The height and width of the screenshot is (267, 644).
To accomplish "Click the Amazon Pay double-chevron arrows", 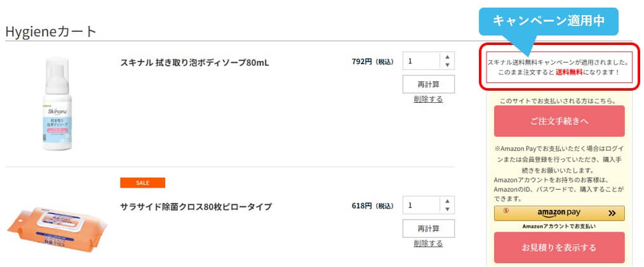I will pos(612,214).
